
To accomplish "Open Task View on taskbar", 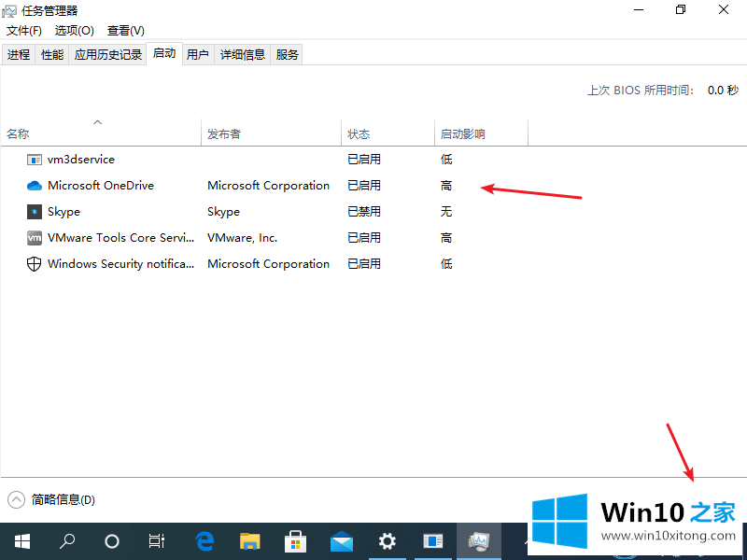I will pos(156,541).
